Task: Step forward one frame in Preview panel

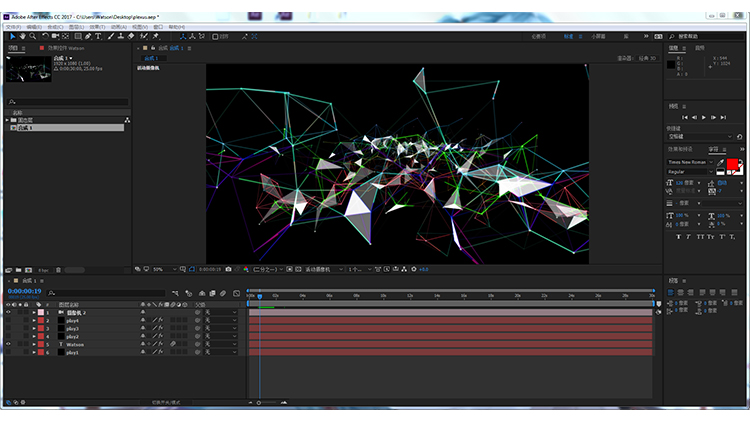Action: coord(713,117)
